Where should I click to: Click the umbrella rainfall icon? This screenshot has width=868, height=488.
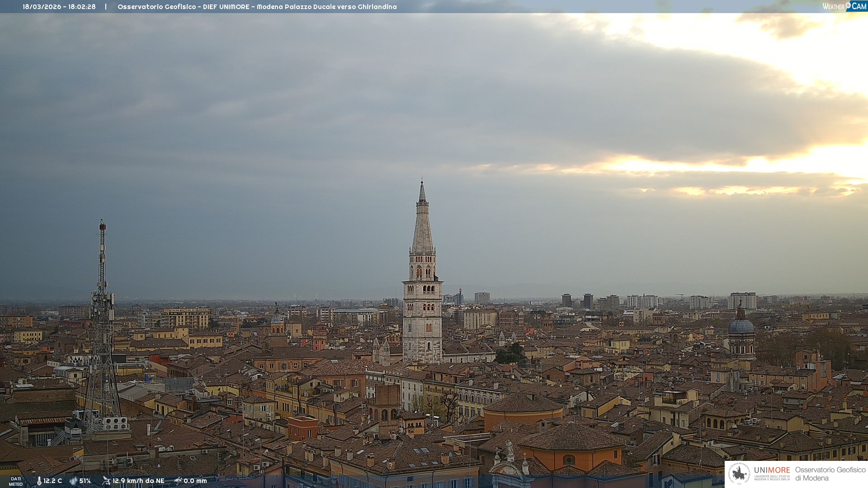tap(178, 481)
